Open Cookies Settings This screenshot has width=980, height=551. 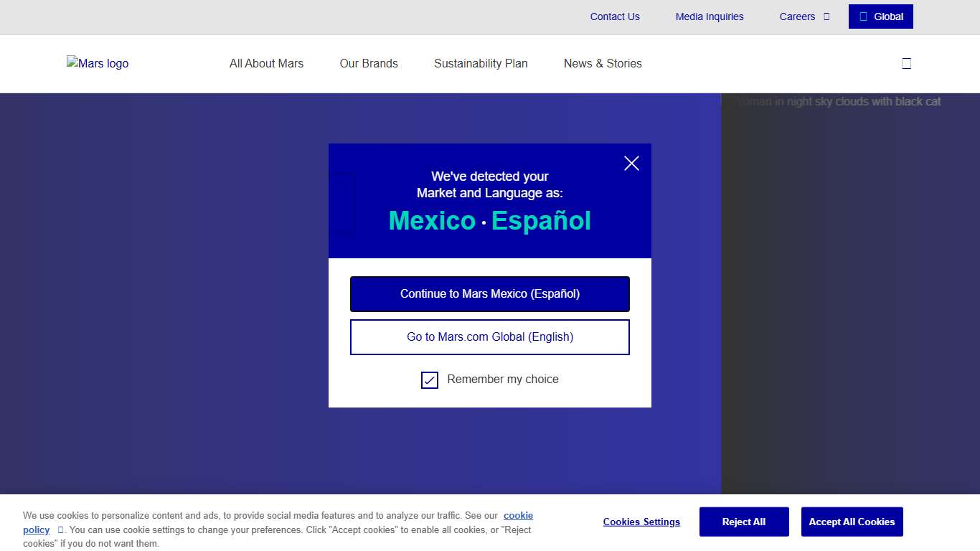[641, 522]
